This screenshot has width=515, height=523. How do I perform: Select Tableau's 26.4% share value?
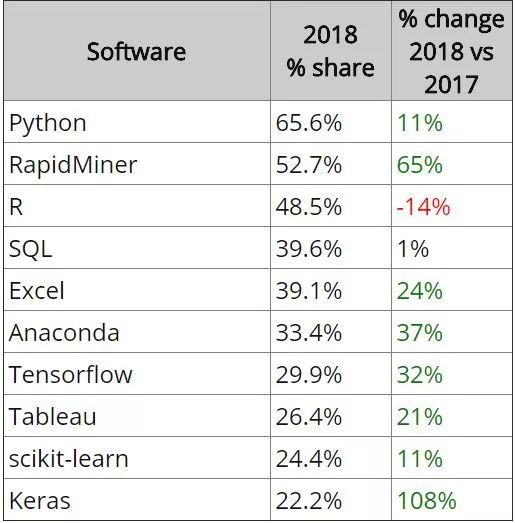tap(309, 417)
